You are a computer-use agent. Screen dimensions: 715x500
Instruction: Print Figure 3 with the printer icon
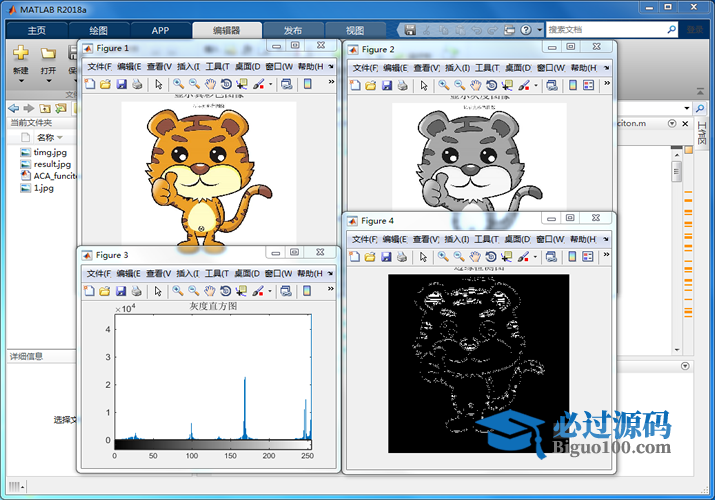(136, 291)
